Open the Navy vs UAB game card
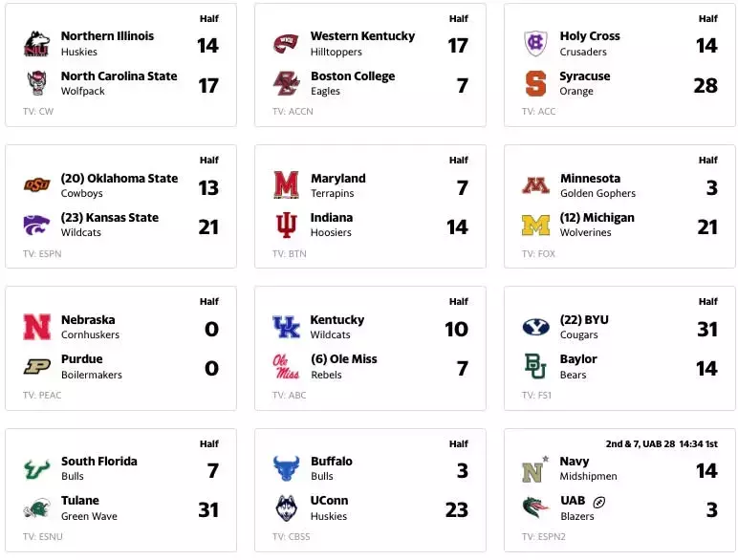Image resolution: width=738 pixels, height=560 pixels. pos(619,490)
